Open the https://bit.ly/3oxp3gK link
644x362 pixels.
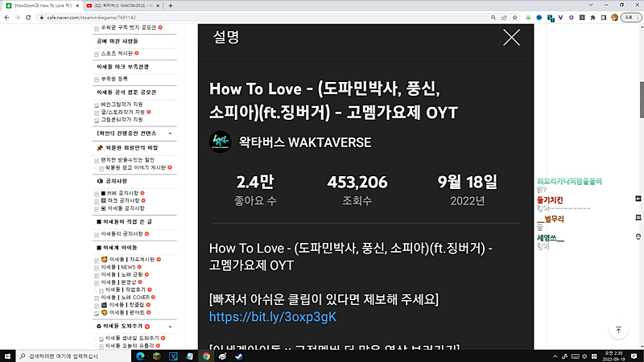[273, 317]
